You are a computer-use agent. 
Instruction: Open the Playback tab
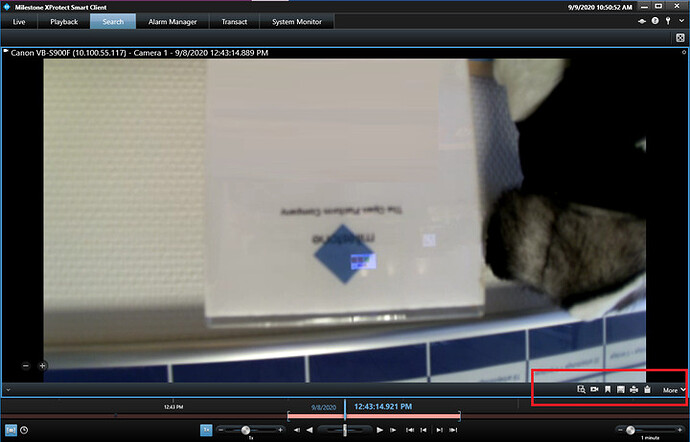click(x=64, y=22)
